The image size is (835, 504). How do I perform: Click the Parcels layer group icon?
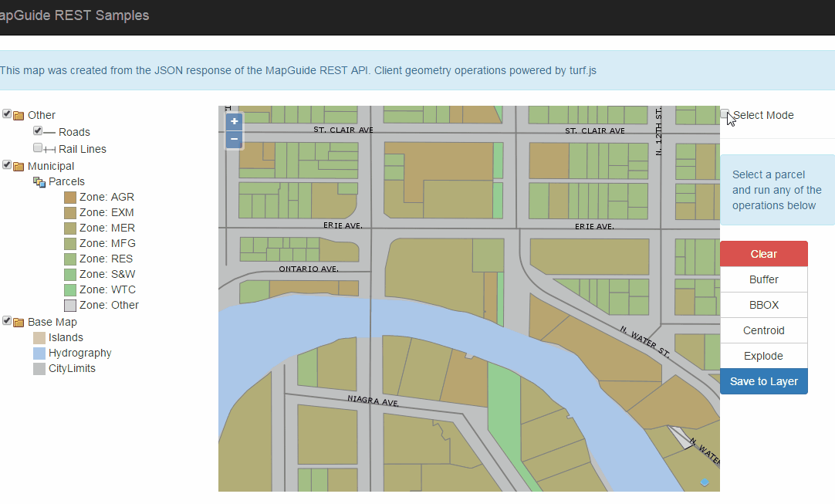38,181
